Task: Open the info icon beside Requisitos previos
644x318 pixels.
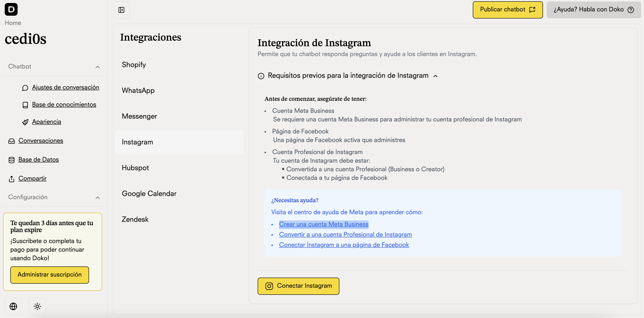Action: click(261, 76)
